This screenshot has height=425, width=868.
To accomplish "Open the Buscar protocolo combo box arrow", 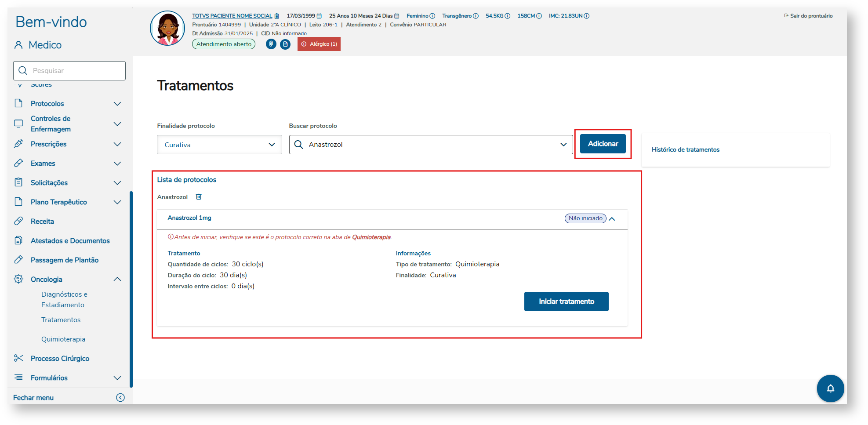I will [x=563, y=145].
